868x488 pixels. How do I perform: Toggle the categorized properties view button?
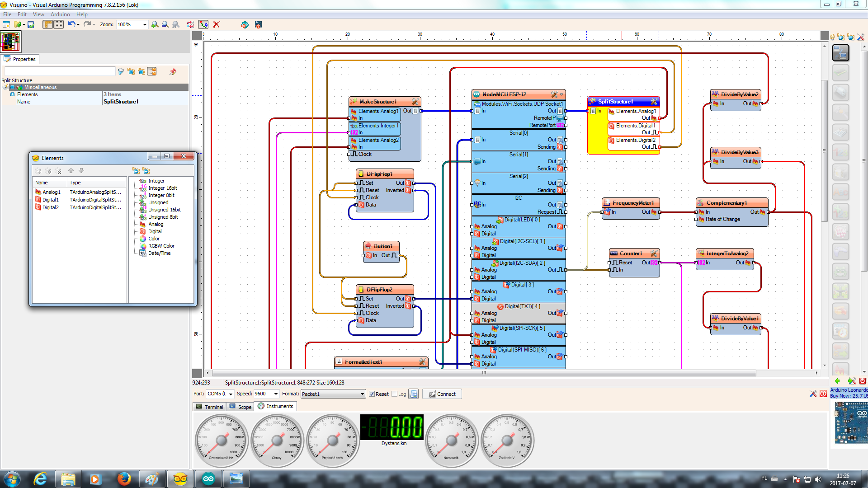(x=152, y=71)
